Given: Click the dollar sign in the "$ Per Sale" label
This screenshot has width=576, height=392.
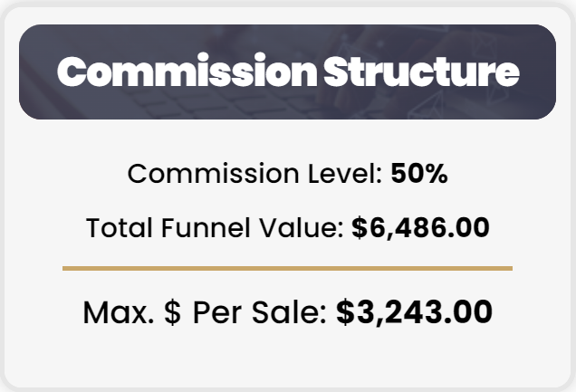Looking at the screenshot, I should pyautogui.click(x=172, y=313).
